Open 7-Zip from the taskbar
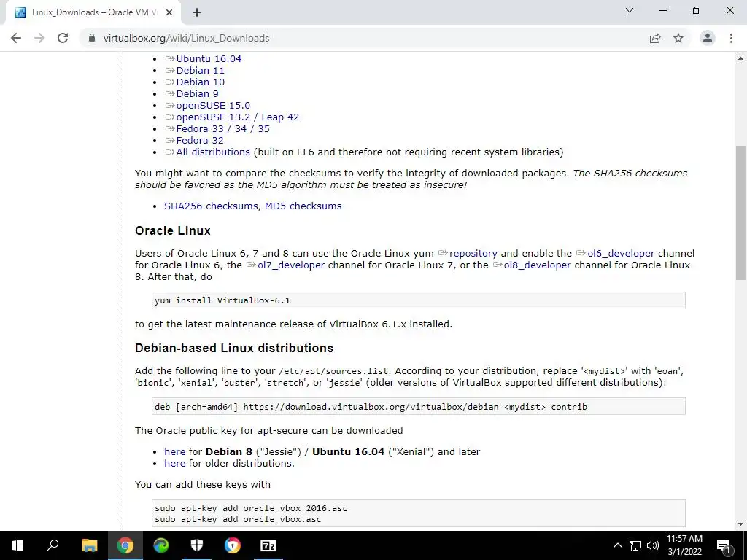The height and width of the screenshot is (560, 747). pyautogui.click(x=268, y=545)
